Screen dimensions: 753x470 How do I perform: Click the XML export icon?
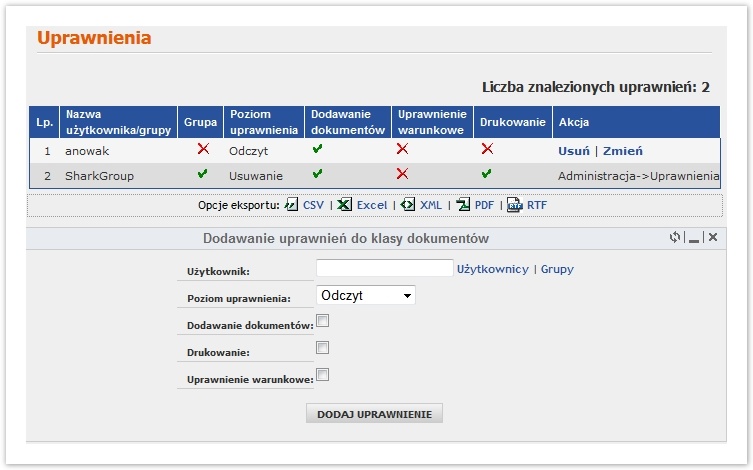(408, 205)
